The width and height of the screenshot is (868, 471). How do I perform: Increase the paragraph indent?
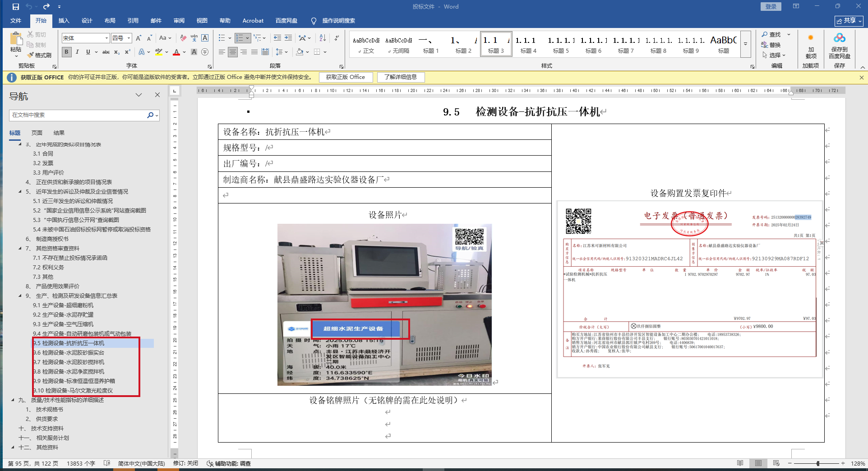coord(288,38)
